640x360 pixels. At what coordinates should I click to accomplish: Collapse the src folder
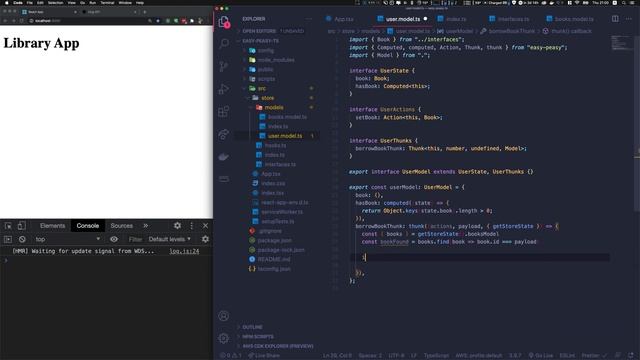(261, 88)
